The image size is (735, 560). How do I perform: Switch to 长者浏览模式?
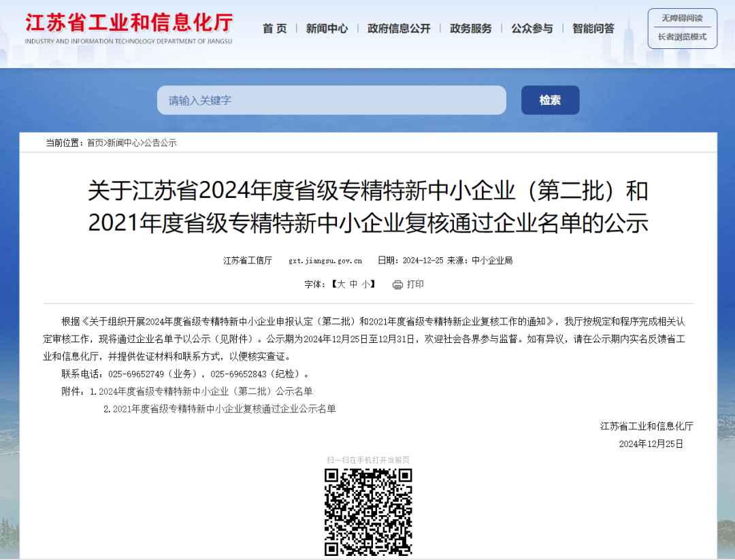click(682, 37)
